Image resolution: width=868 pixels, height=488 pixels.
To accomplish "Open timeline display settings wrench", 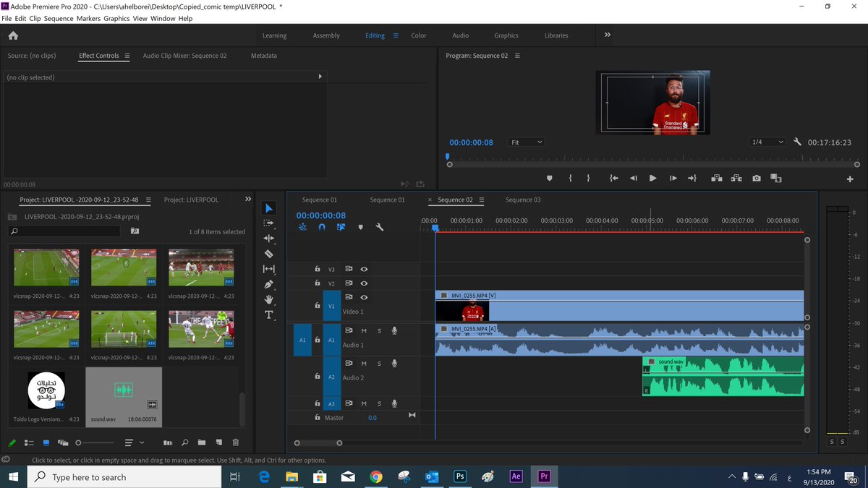I will click(379, 227).
